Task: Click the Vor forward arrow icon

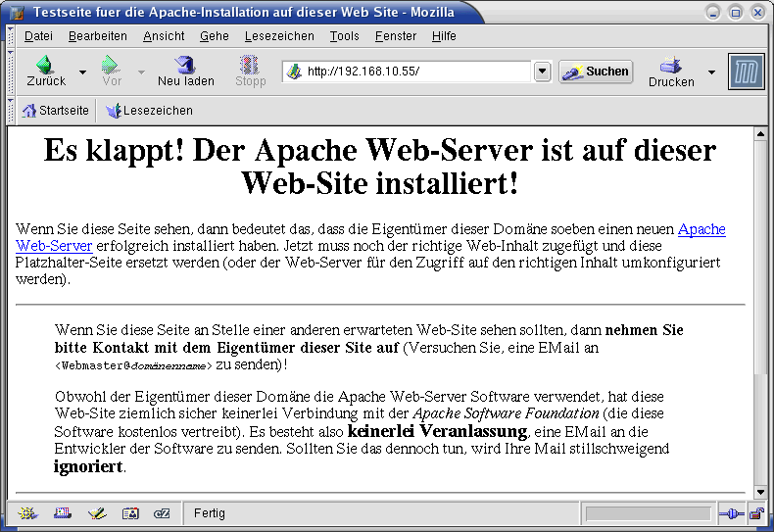Action: tap(111, 65)
